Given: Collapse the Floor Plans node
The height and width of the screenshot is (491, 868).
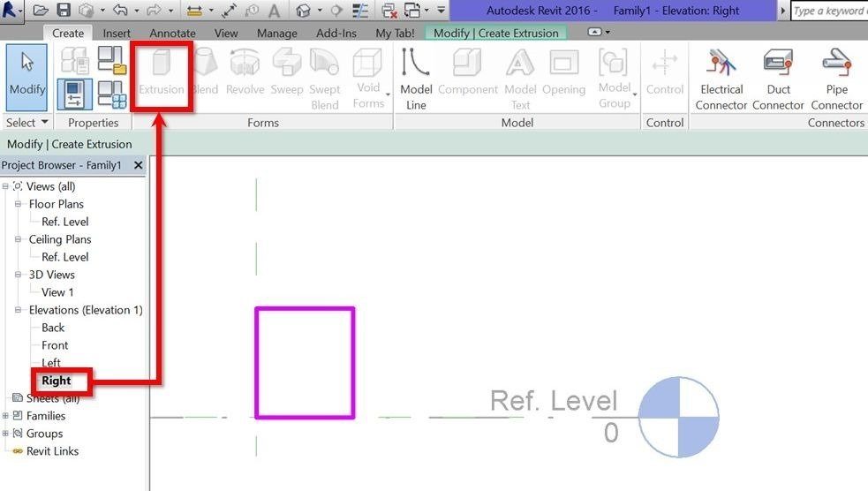Looking at the screenshot, I should click(x=18, y=204).
